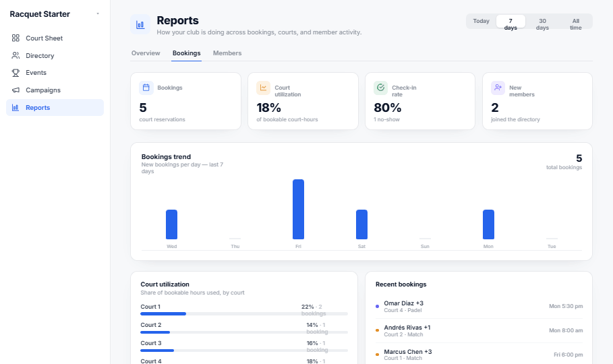
Task: Click the "16%" Court 3 value
Action: coord(312,343)
